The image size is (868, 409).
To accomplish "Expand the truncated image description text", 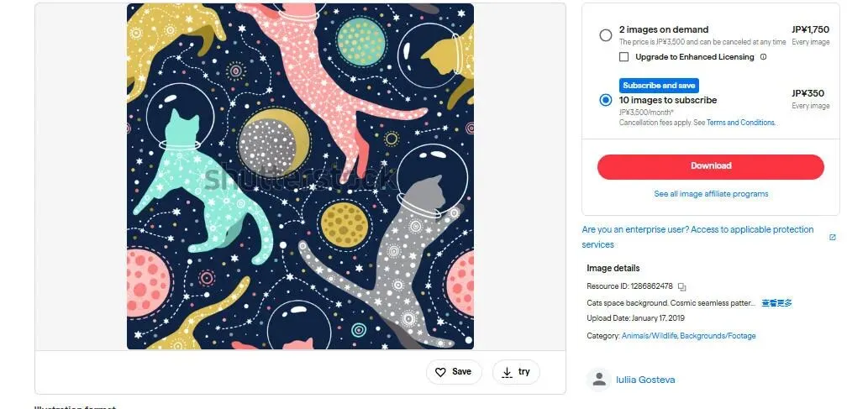I will click(777, 302).
